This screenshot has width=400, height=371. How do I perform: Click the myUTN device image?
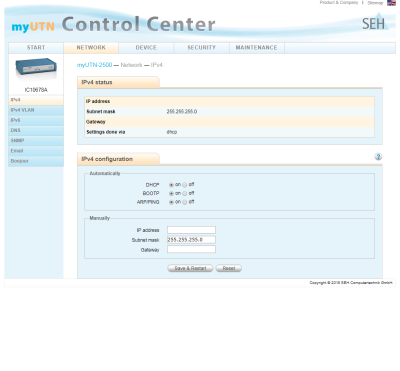point(36,67)
